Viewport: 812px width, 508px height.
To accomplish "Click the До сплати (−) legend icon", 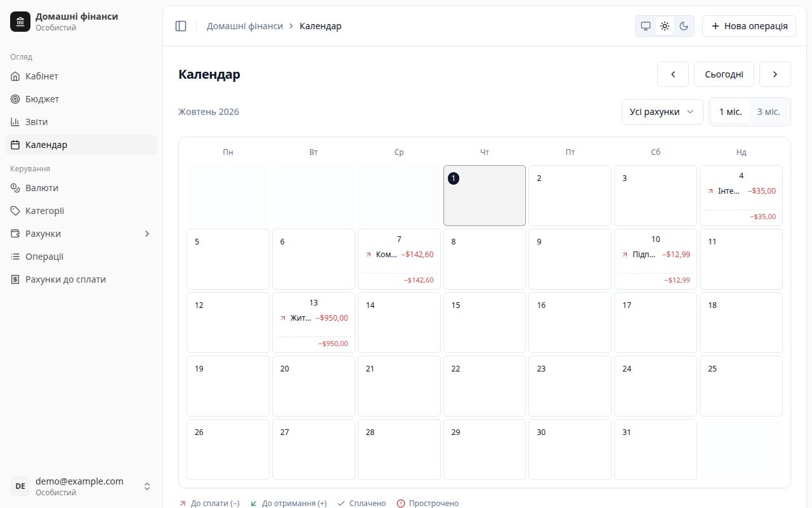I will [x=183, y=504].
